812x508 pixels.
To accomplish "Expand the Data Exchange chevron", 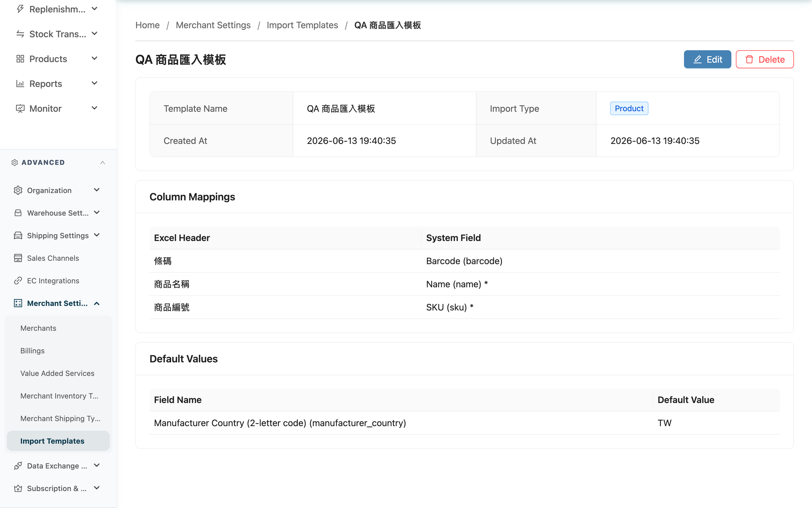I will [97, 465].
